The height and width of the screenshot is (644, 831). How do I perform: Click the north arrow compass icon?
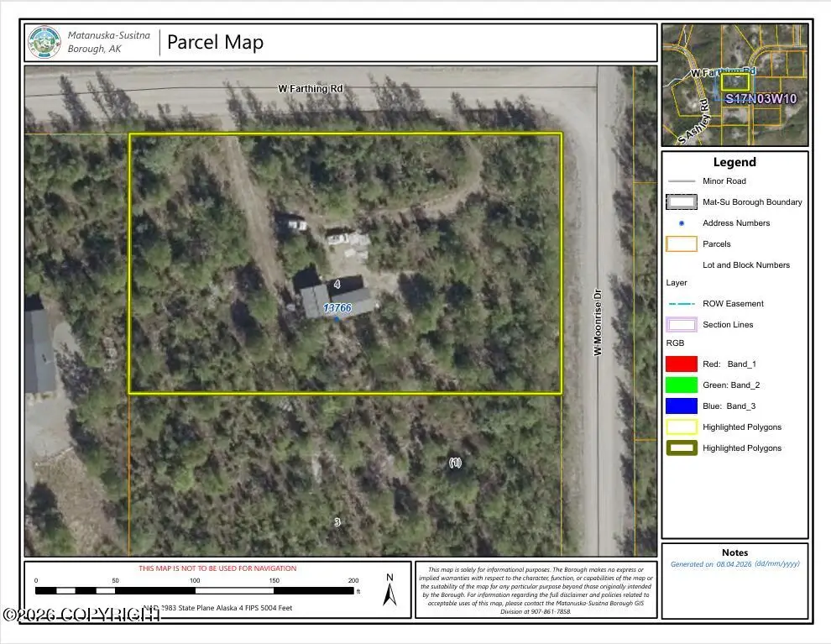(389, 593)
